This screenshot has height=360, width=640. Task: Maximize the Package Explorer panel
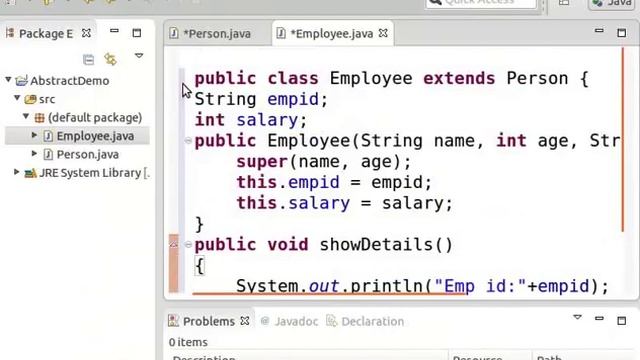click(x=137, y=33)
